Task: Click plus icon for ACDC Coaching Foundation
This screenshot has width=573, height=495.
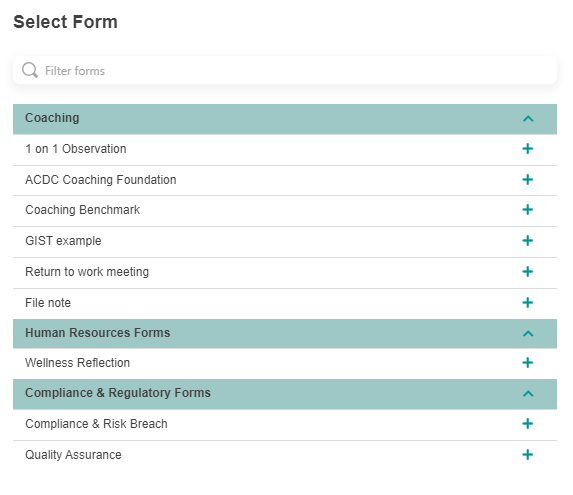Action: 527,179
